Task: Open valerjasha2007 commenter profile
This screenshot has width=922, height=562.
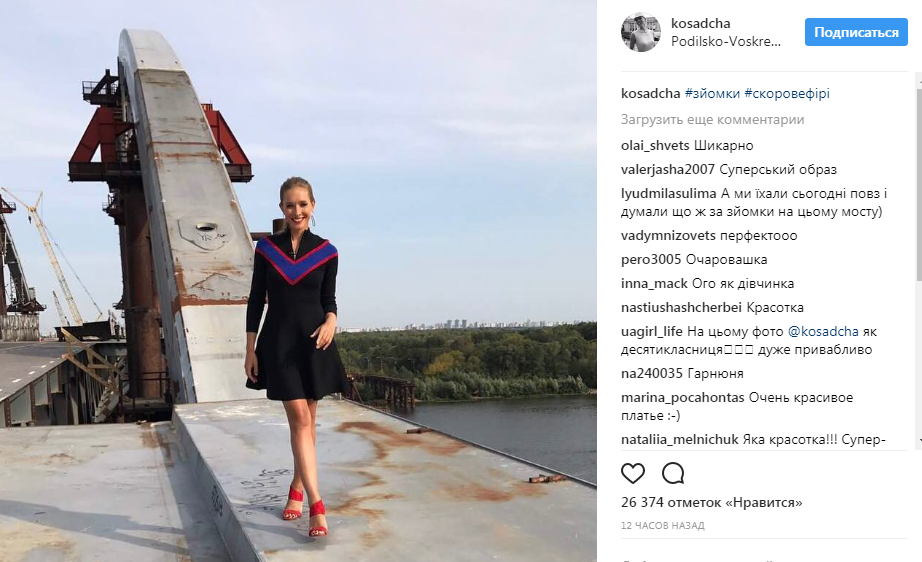Action: [x=667, y=170]
